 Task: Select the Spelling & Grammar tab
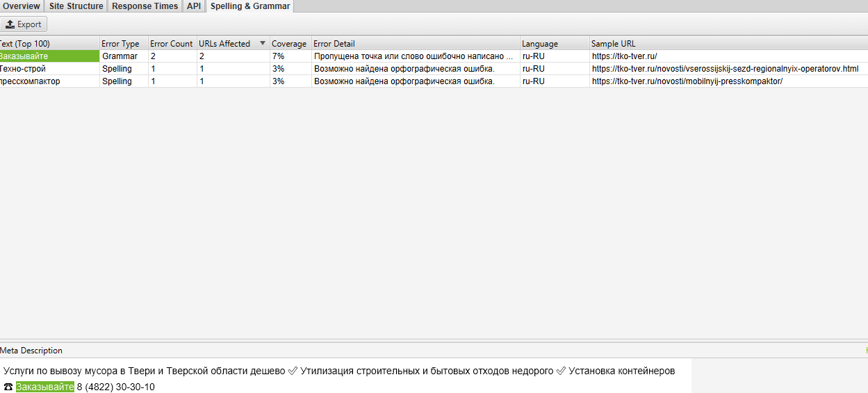(250, 6)
